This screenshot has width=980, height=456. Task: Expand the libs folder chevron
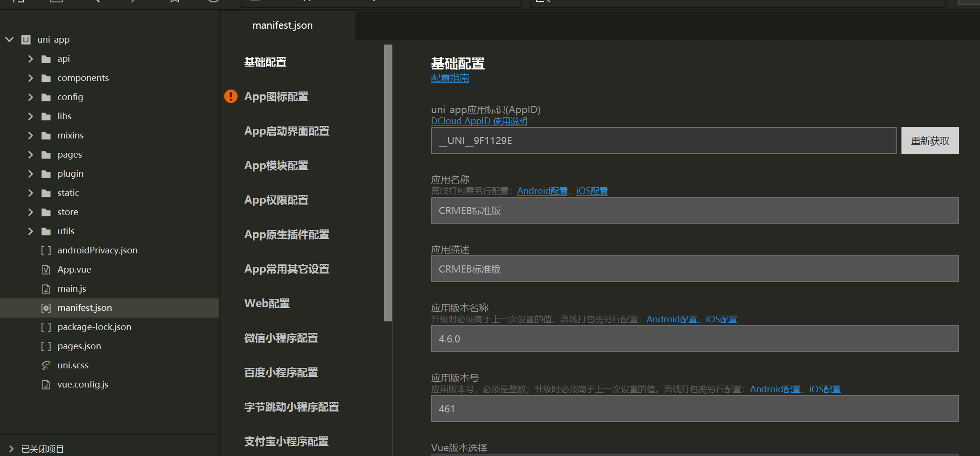[x=30, y=116]
